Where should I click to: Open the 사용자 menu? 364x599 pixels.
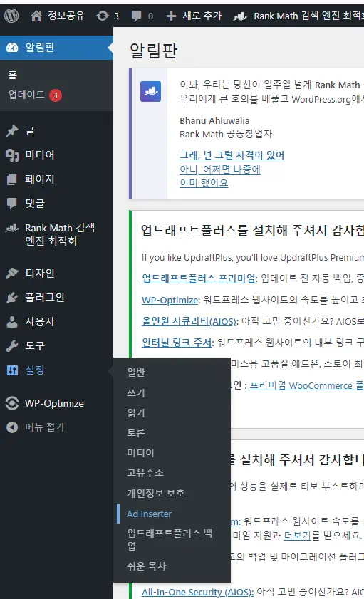[40, 321]
